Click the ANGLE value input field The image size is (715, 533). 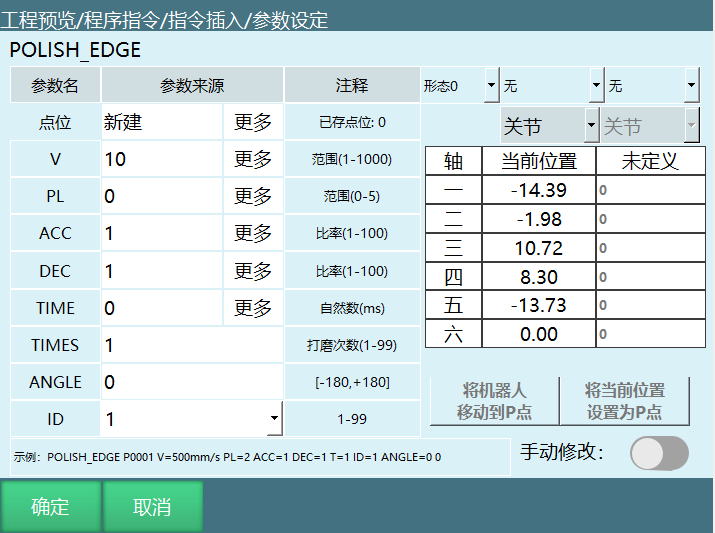pyautogui.click(x=191, y=382)
